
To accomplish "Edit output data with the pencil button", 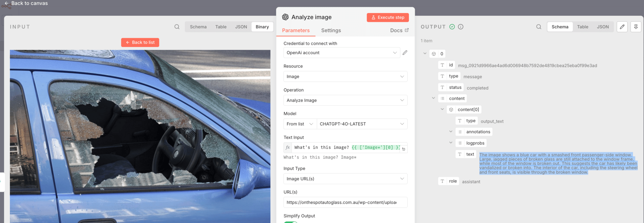I will click(x=622, y=27).
